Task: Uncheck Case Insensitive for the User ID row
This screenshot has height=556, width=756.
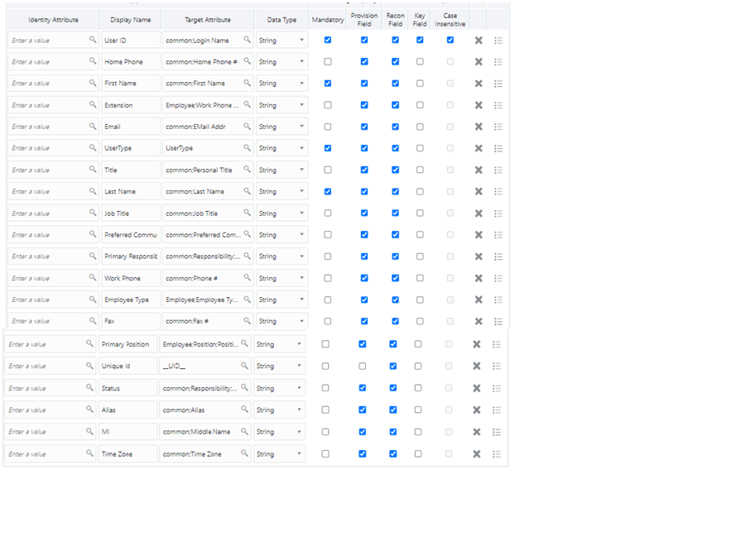Action: coord(450,40)
